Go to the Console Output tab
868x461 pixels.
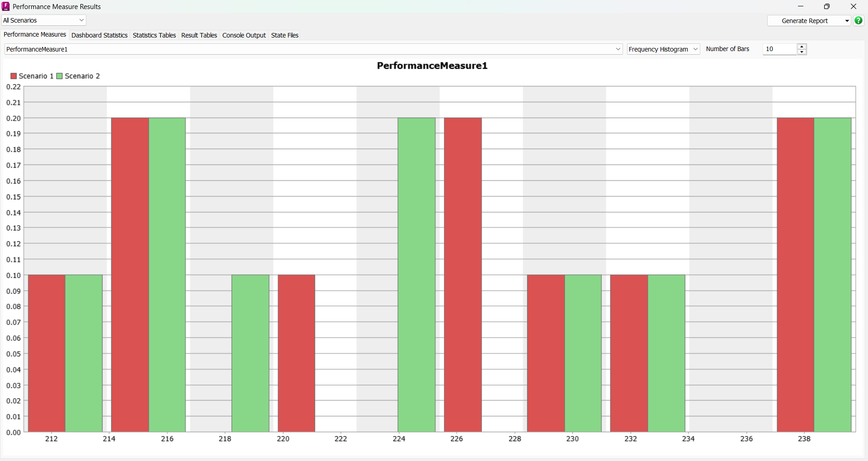(x=244, y=35)
